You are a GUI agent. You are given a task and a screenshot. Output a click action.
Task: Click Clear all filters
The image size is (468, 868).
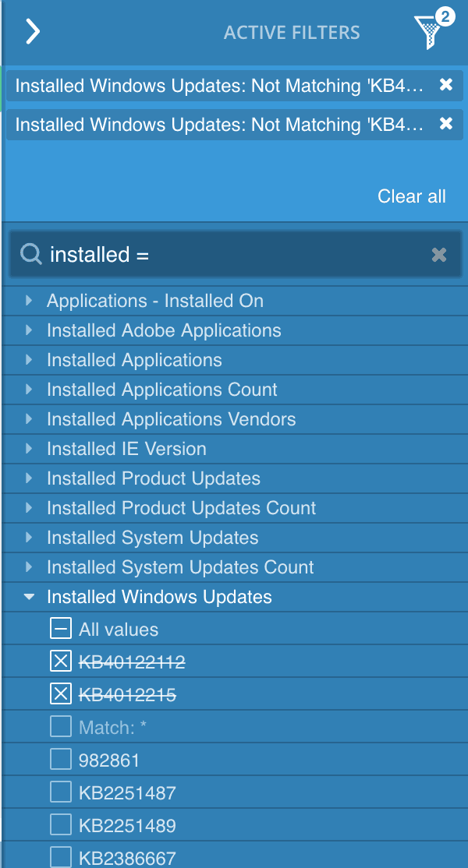pyautogui.click(x=412, y=196)
